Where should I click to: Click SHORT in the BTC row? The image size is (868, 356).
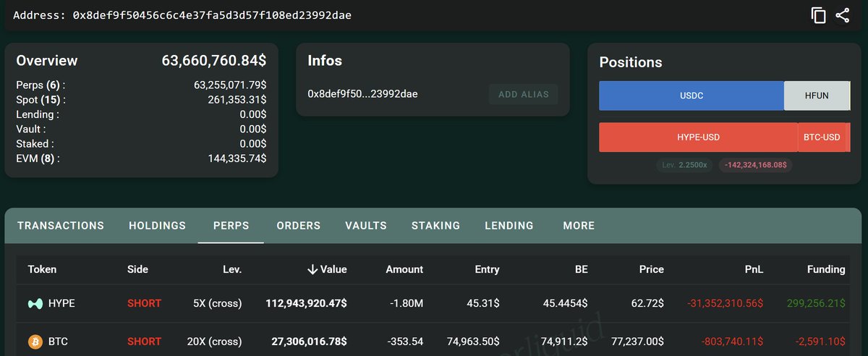tap(144, 341)
